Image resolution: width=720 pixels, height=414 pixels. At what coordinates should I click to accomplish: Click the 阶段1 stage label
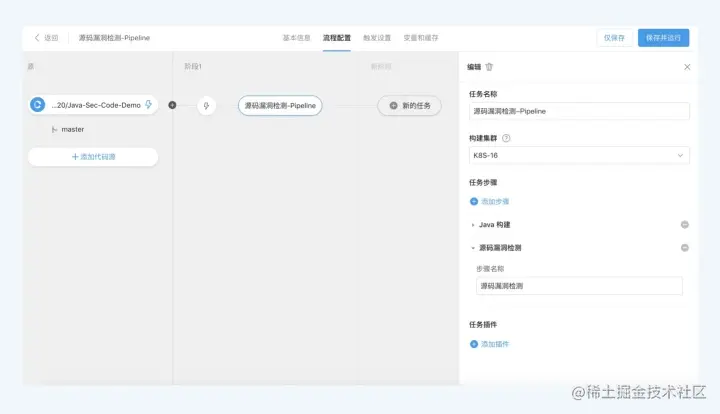pyautogui.click(x=193, y=67)
